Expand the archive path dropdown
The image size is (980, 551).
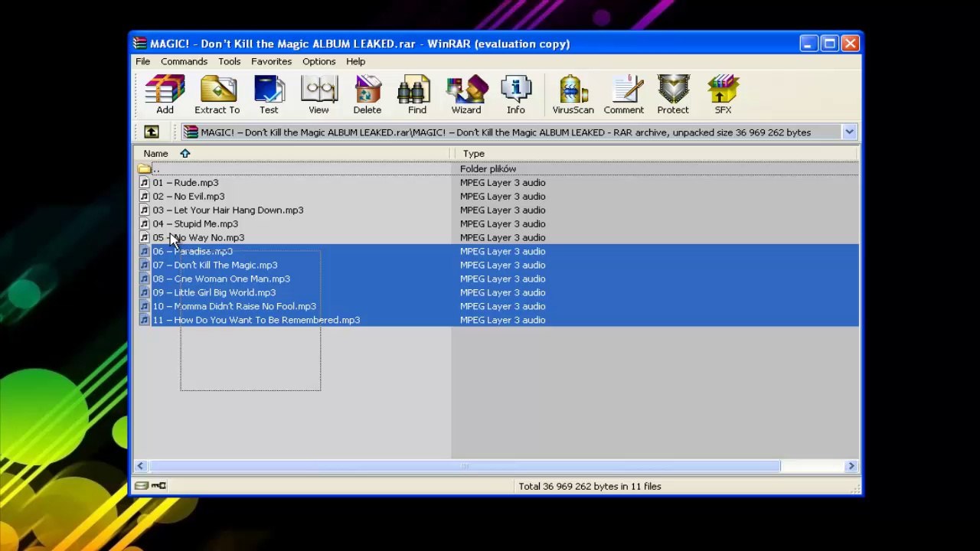coord(849,132)
